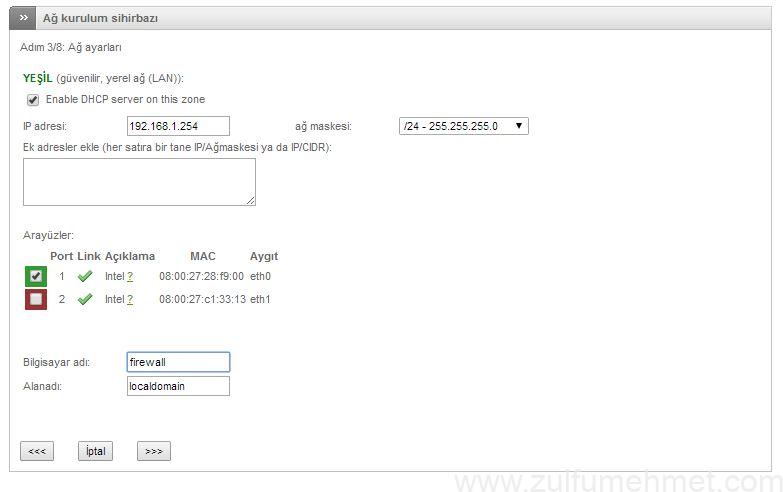783x492 pixels.
Task: Click green link checkmark for port 1
Action: click(85, 276)
